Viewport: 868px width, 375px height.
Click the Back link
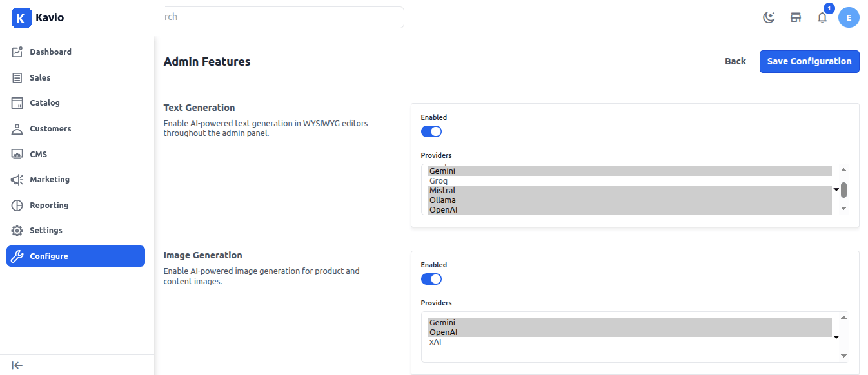(735, 61)
